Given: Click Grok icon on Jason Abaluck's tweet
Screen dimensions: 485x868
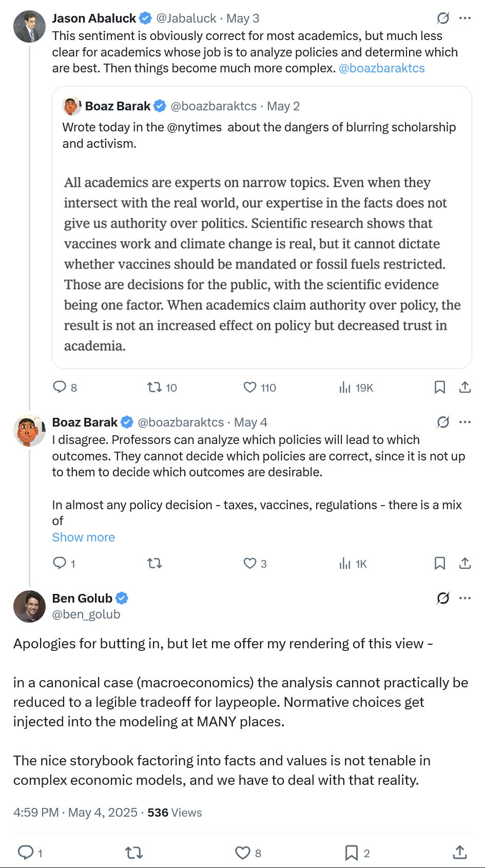Looking at the screenshot, I should point(443,18).
